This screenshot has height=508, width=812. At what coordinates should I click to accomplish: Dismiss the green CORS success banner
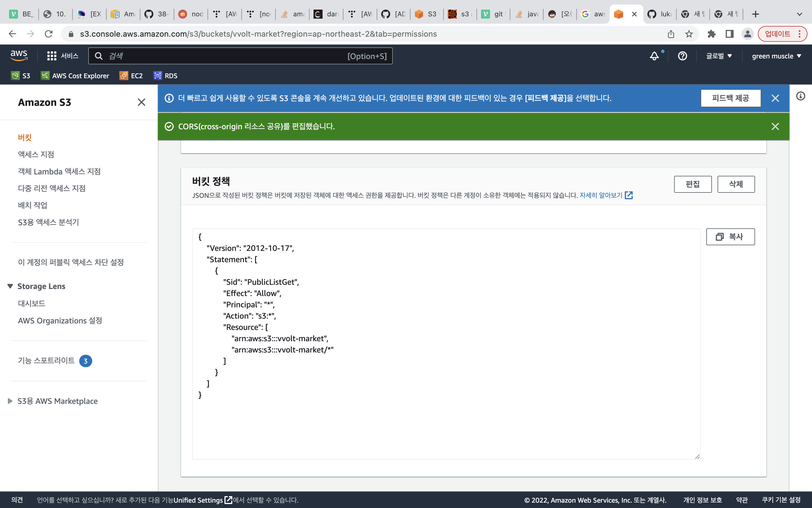pyautogui.click(x=775, y=126)
